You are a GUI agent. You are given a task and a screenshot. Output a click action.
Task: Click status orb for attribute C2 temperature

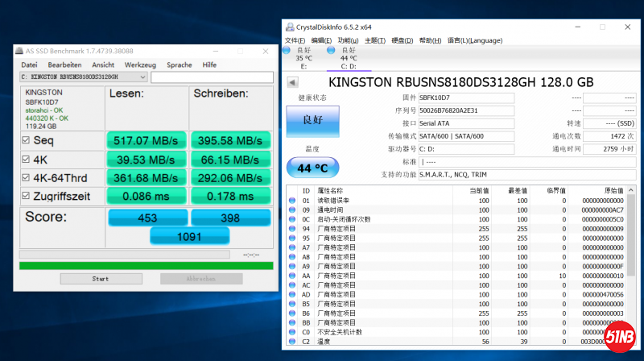point(291,341)
